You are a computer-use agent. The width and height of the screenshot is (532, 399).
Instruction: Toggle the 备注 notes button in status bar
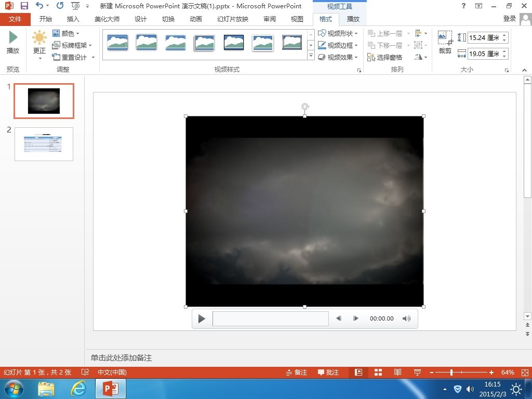pyautogui.click(x=296, y=372)
